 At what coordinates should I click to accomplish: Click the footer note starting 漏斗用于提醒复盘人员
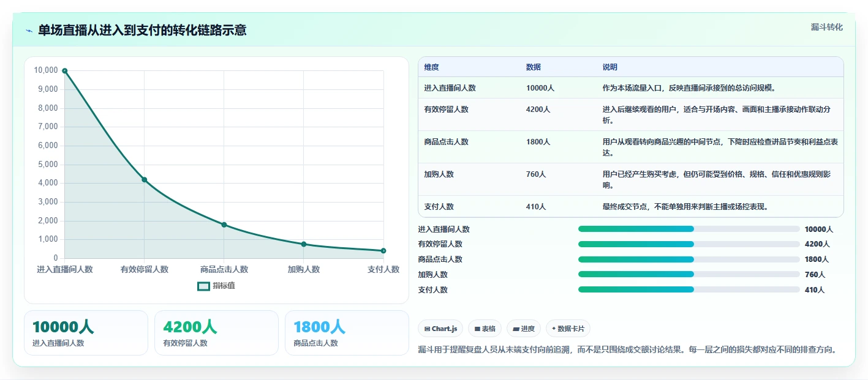tap(627, 350)
